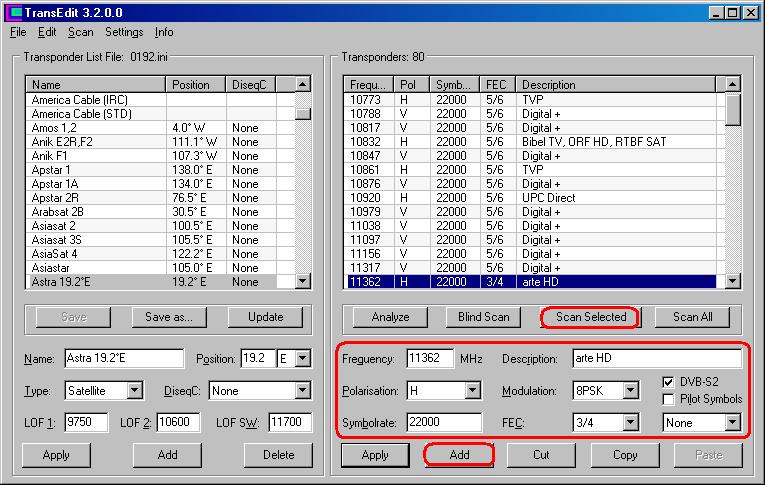Enable the DVB-S2 checkbox
765x485 pixels.
click(x=668, y=382)
